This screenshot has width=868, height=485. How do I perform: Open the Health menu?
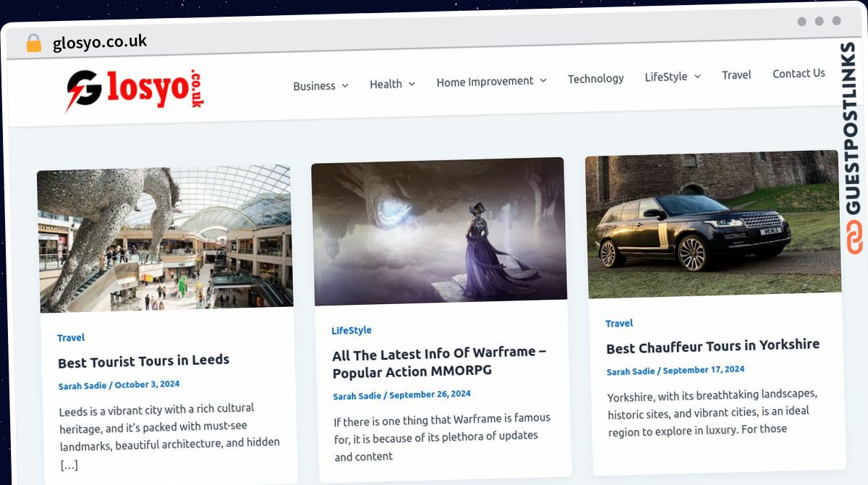pyautogui.click(x=386, y=84)
